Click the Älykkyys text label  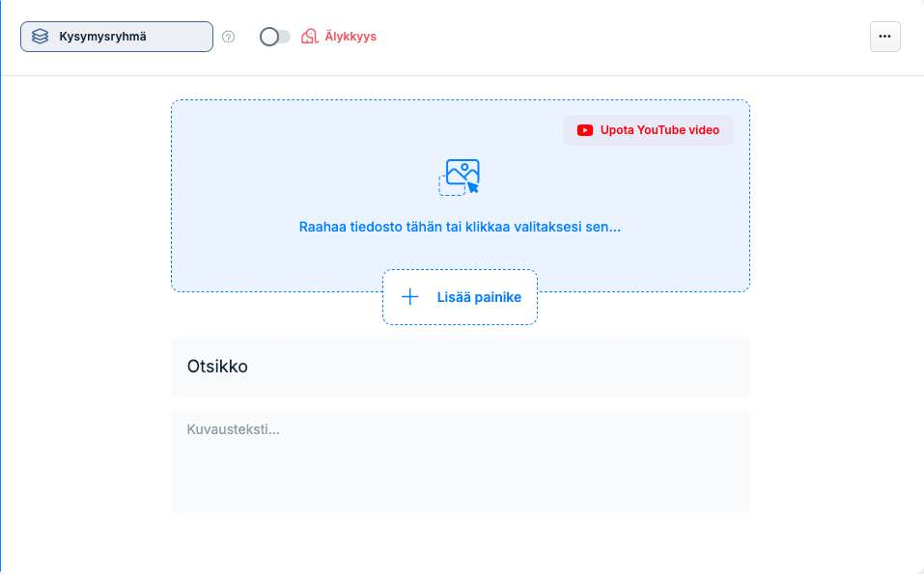pyautogui.click(x=350, y=37)
